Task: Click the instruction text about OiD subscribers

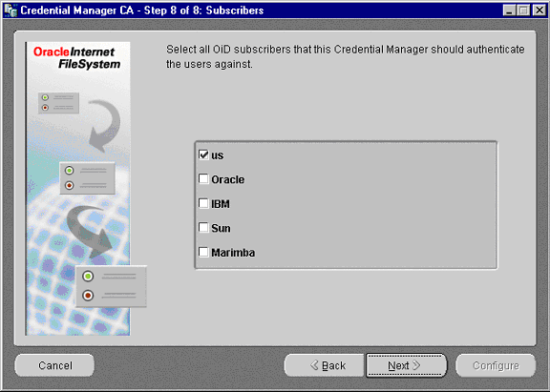Action: click(345, 57)
